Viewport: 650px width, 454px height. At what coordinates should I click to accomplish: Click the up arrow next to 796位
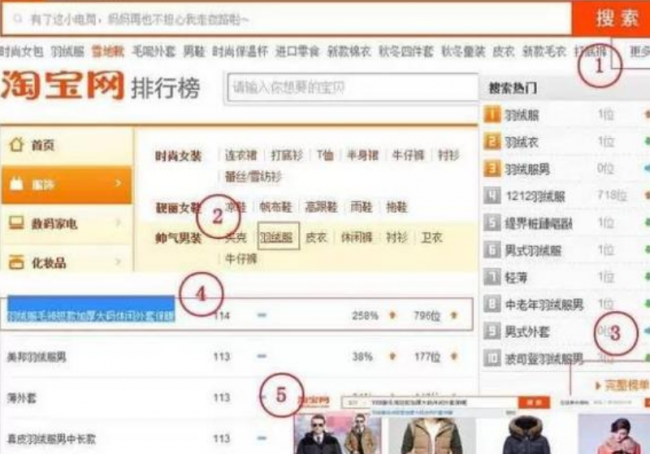point(454,316)
